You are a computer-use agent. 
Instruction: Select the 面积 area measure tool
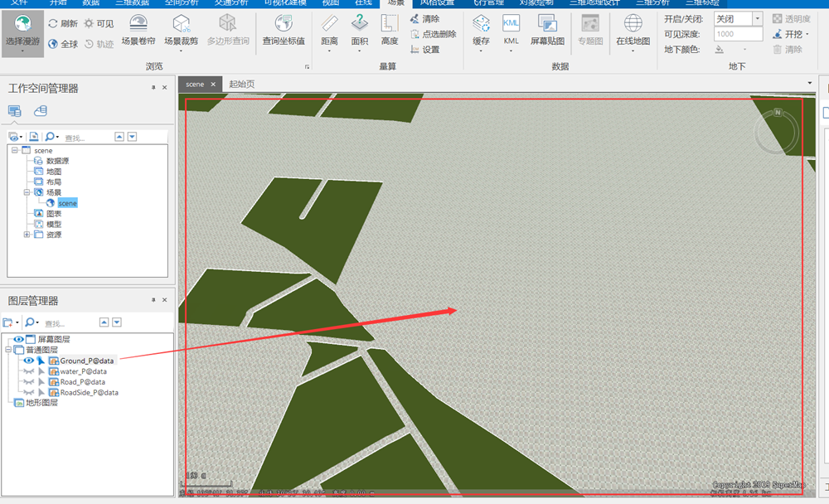tap(360, 31)
